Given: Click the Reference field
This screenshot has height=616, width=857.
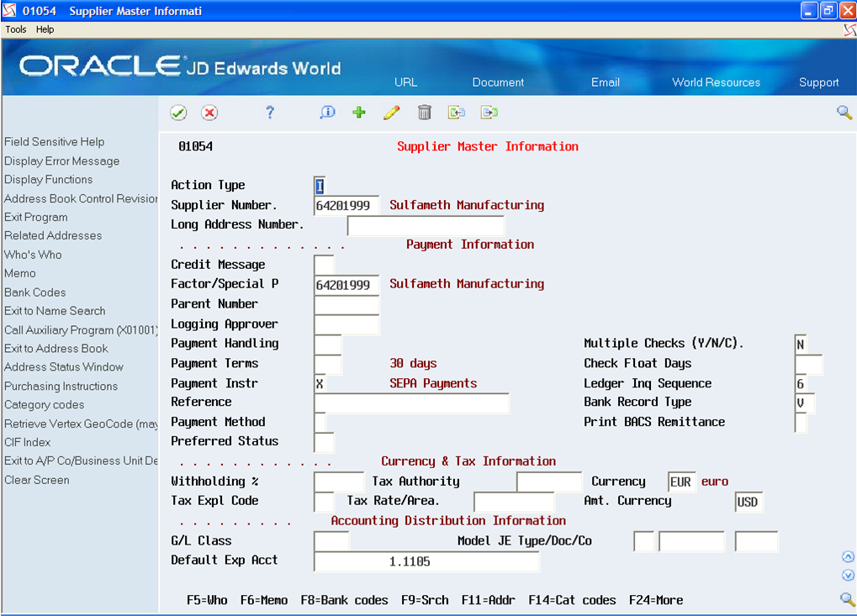Looking at the screenshot, I should (411, 403).
